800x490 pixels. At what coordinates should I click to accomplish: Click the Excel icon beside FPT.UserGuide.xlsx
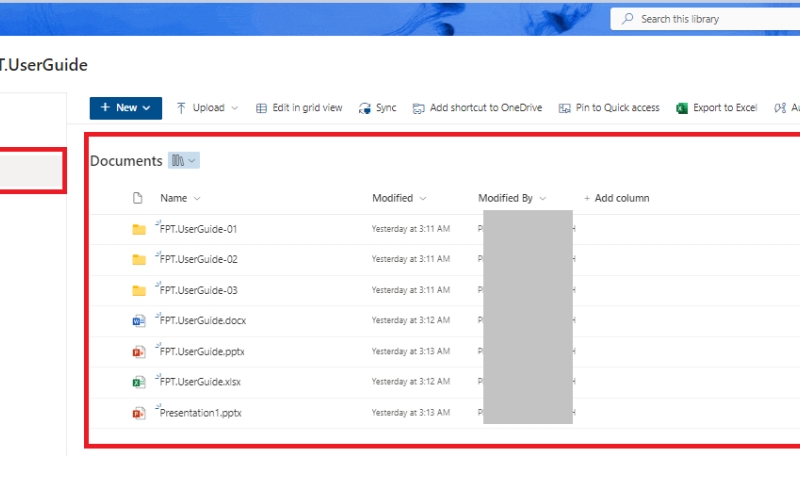139,382
